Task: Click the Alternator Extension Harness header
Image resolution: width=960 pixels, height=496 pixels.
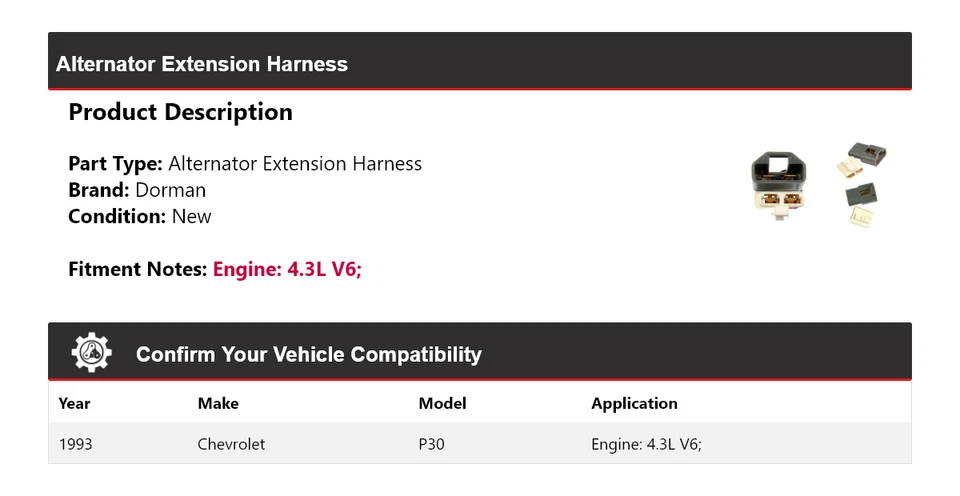Action: [202, 64]
